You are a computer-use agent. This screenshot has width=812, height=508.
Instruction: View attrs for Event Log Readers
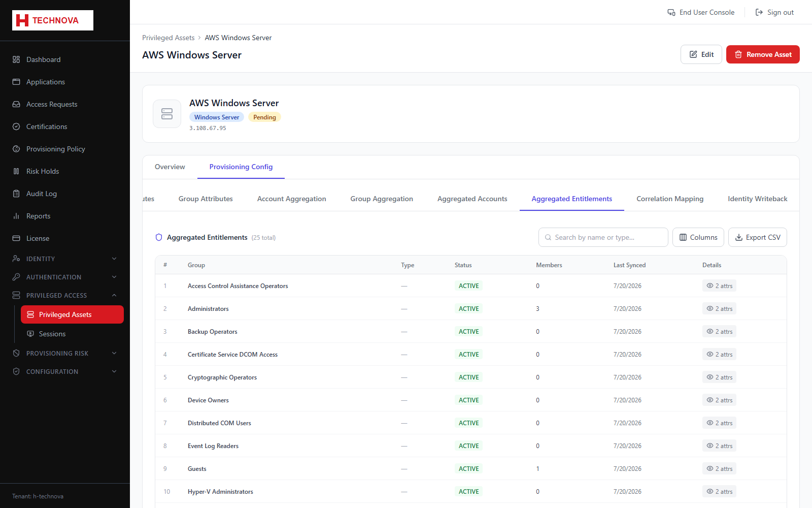[719, 446]
